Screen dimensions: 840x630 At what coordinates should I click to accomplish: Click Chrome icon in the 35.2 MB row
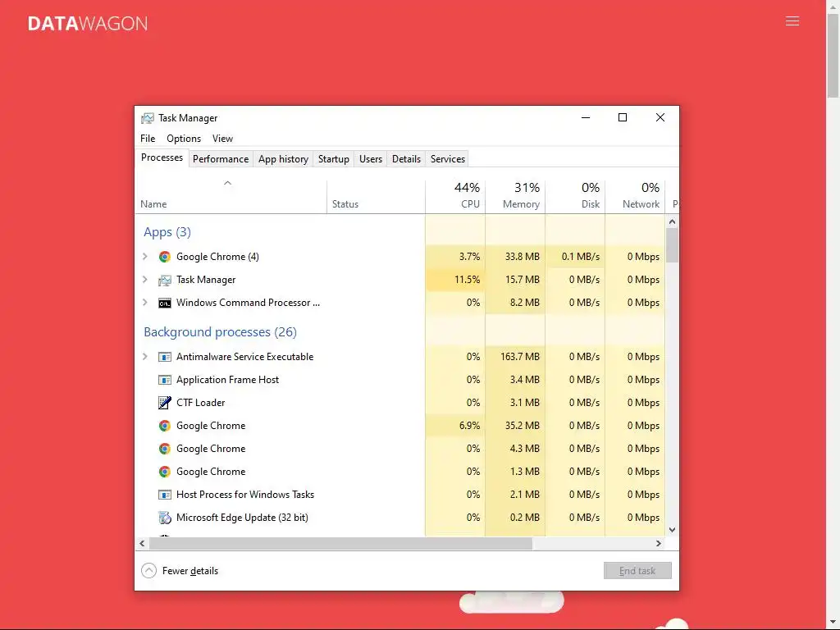164,426
